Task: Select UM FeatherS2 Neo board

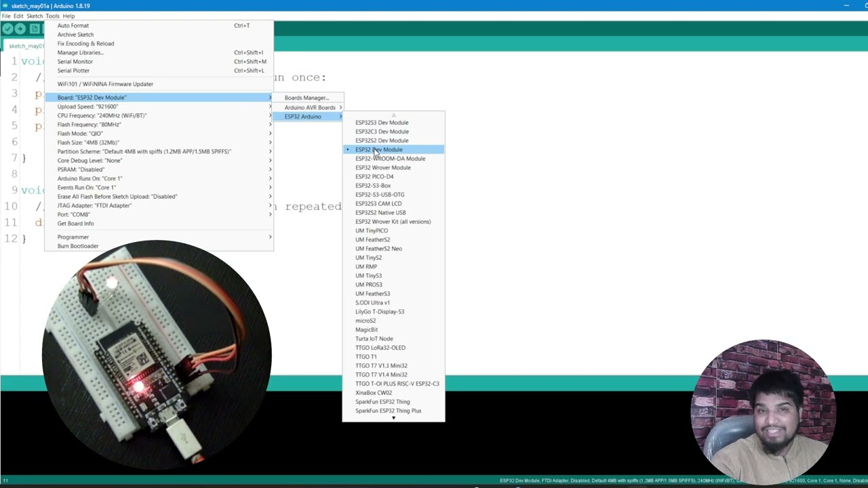Action: click(x=393, y=249)
